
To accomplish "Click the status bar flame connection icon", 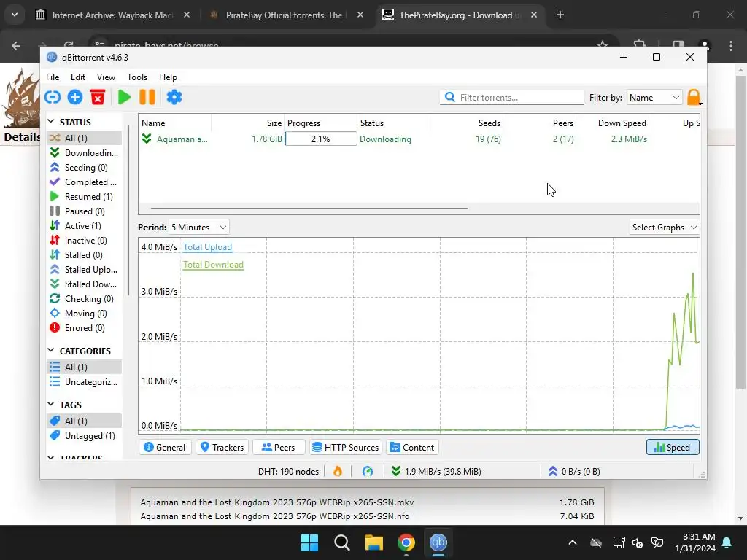I will pos(338,472).
